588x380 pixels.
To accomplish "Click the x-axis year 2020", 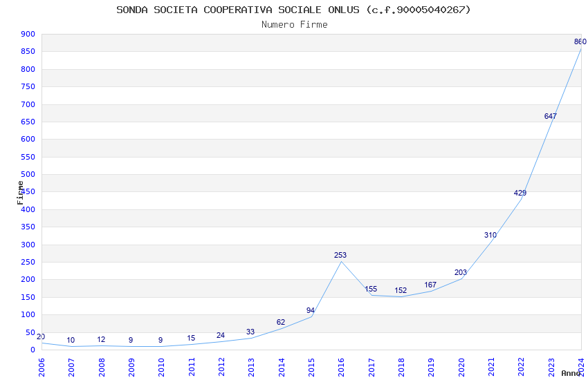I will coord(461,367).
